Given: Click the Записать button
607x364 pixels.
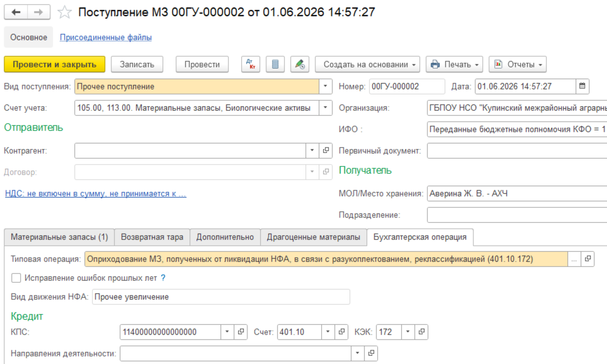Looking at the screenshot, I should coord(137,64).
